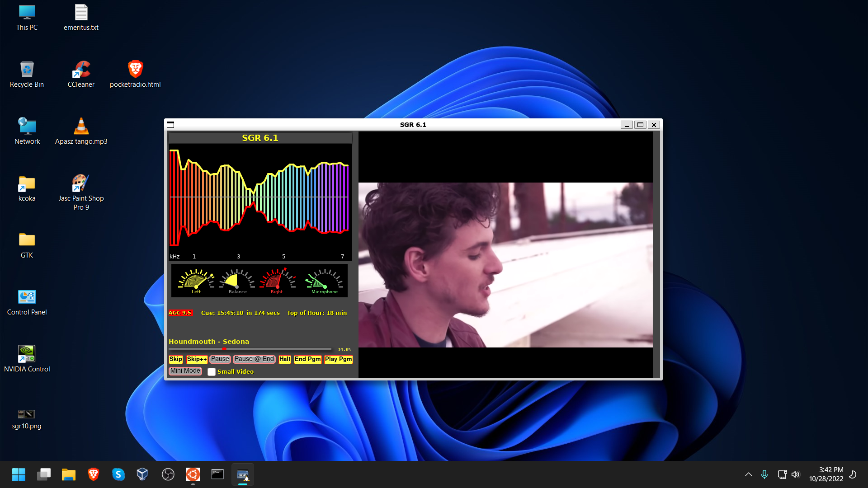The image size is (868, 488).
Task: Open Skype from taskbar
Action: coord(118,474)
